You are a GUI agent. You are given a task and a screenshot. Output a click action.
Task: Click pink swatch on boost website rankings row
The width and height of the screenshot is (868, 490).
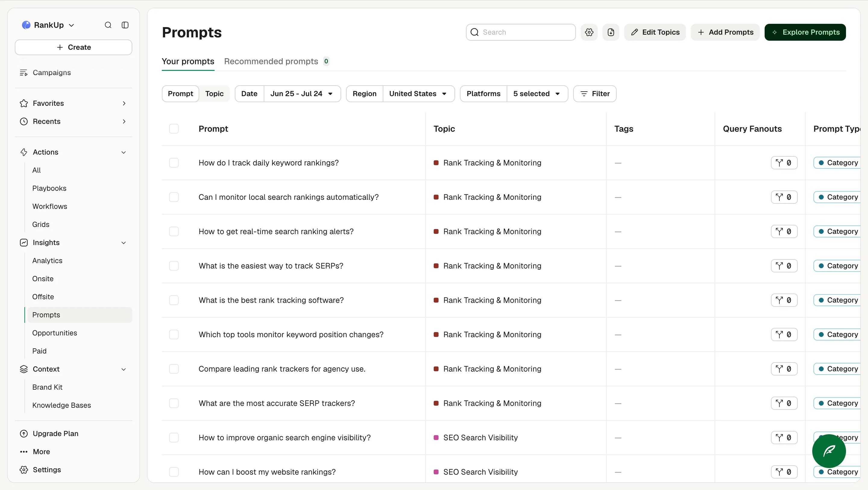click(x=436, y=472)
